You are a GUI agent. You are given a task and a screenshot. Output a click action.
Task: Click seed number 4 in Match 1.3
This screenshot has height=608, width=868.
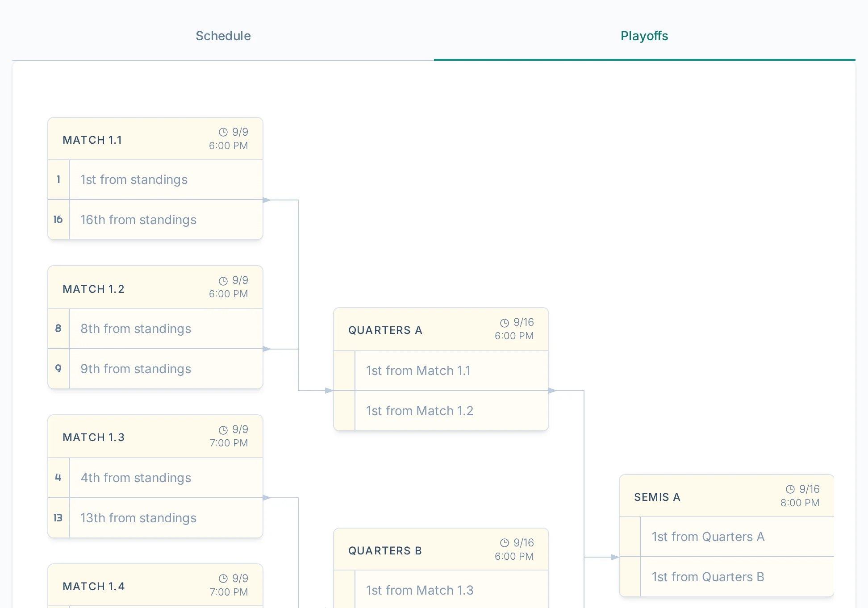coord(58,478)
